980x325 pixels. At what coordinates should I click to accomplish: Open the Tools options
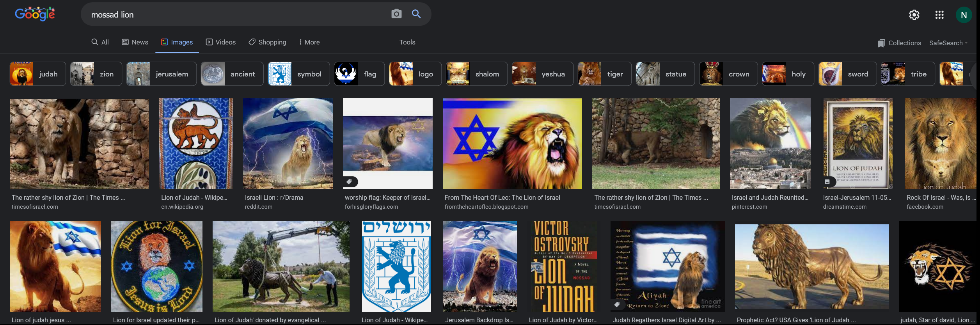[407, 42]
